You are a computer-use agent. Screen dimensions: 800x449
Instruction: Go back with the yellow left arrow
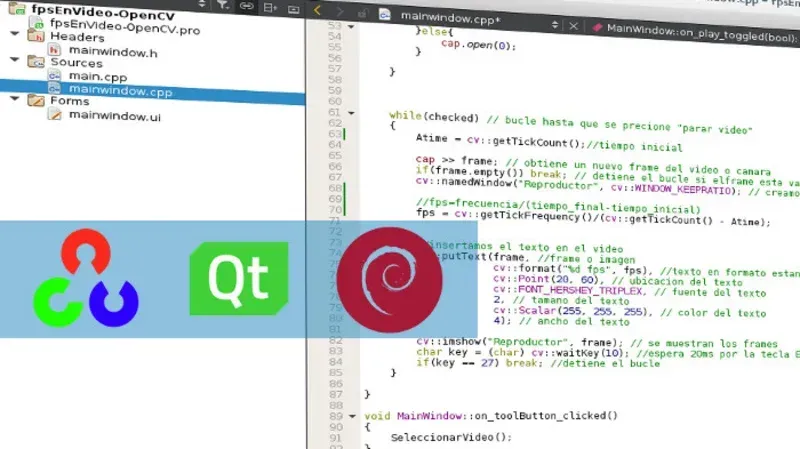(317, 10)
